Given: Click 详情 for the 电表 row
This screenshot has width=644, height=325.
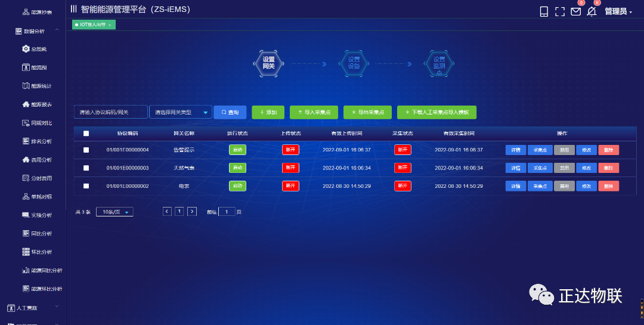Looking at the screenshot, I should (516, 186).
